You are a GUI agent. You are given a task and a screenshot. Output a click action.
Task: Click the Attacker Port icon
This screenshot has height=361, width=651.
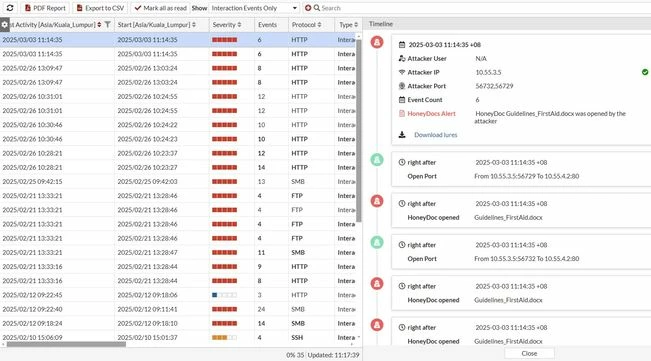click(x=401, y=86)
